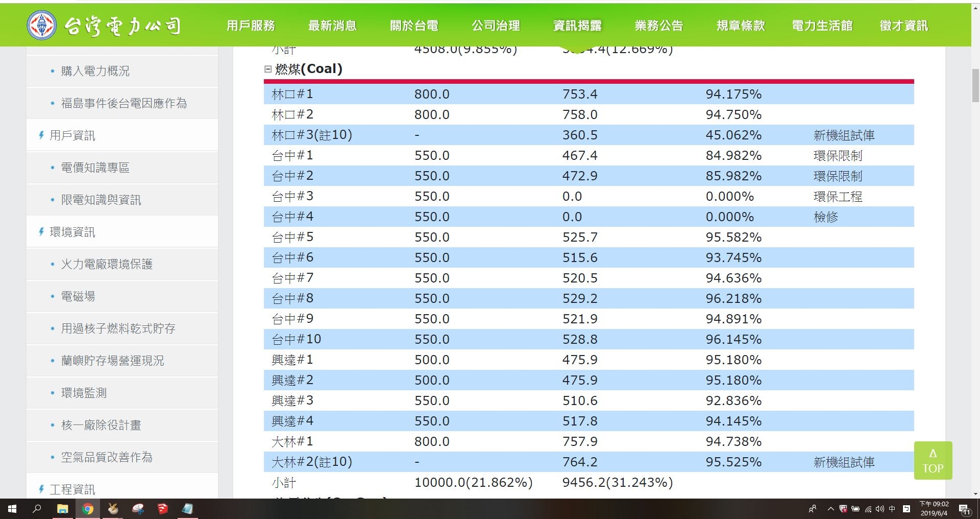
Task: Open the notepad-style app in the taskbar
Action: (x=187, y=509)
